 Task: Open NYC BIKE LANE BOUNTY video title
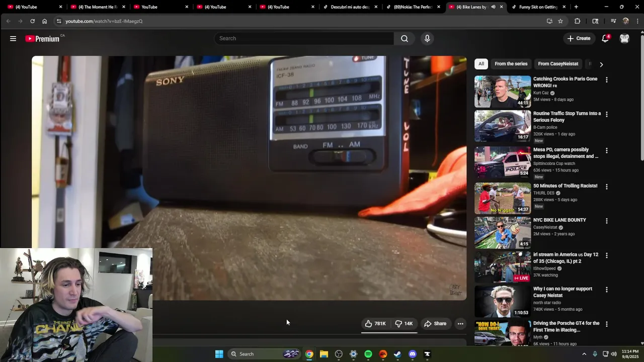[559, 220]
